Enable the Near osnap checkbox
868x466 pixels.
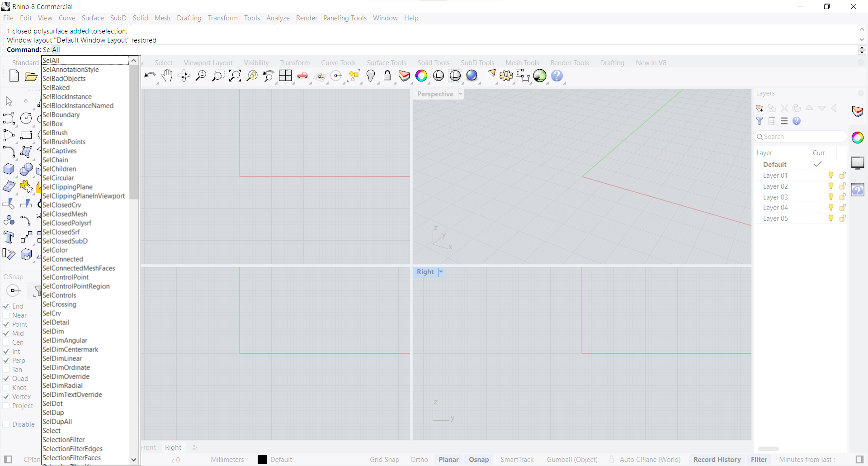6,315
